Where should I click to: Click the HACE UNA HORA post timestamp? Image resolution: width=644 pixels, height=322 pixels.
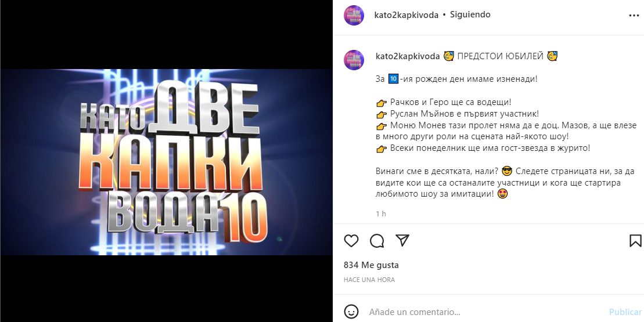point(369,280)
